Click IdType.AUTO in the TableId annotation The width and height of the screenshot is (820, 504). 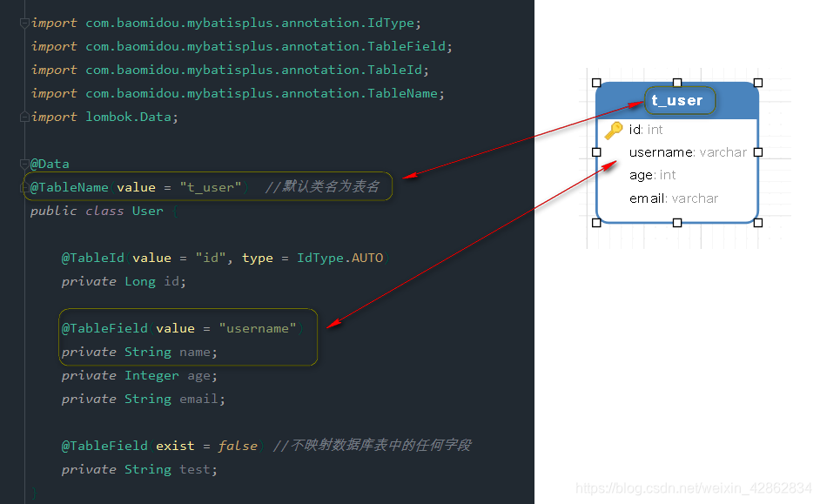(x=339, y=258)
